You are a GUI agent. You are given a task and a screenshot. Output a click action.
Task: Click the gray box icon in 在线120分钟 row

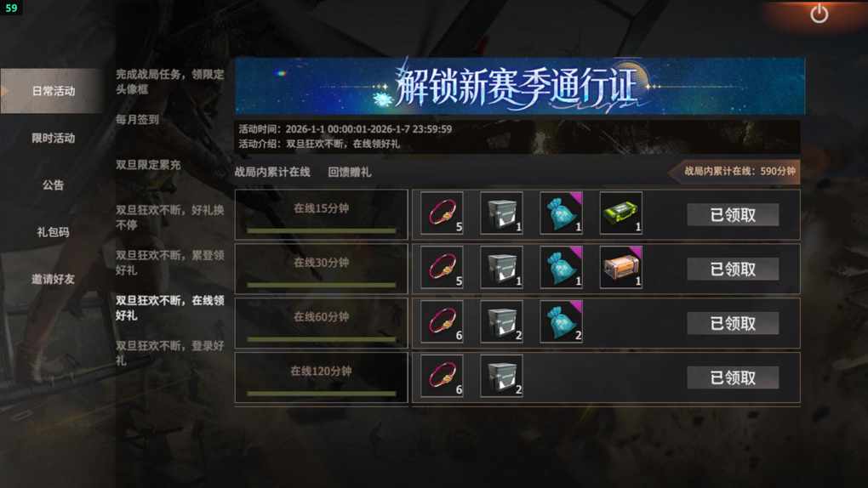coord(501,376)
